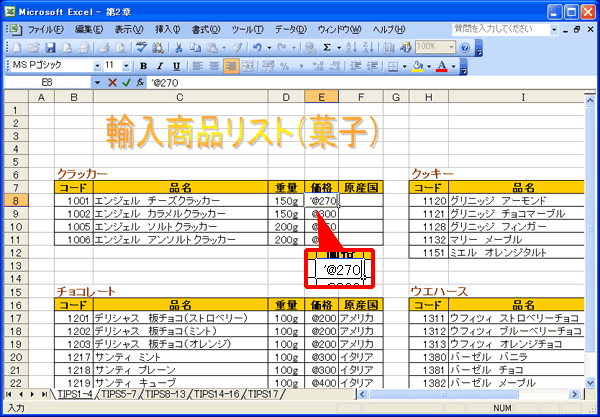Screen dimensions: 600x417
Task: Click the Insert Hyperlink globe icon
Action: click(311, 47)
